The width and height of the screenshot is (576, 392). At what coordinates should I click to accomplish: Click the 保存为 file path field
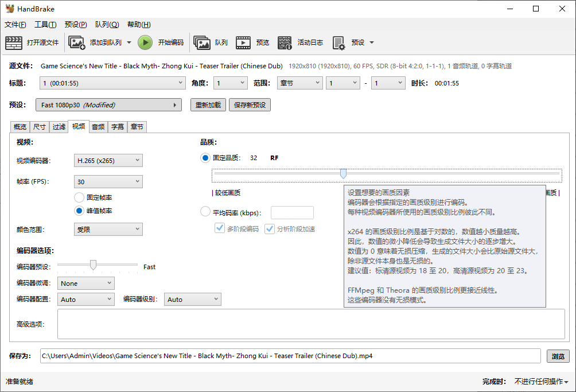point(290,356)
